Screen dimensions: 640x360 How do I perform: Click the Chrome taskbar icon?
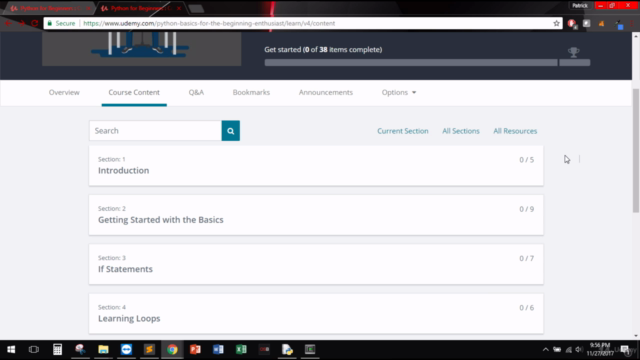(x=172, y=349)
